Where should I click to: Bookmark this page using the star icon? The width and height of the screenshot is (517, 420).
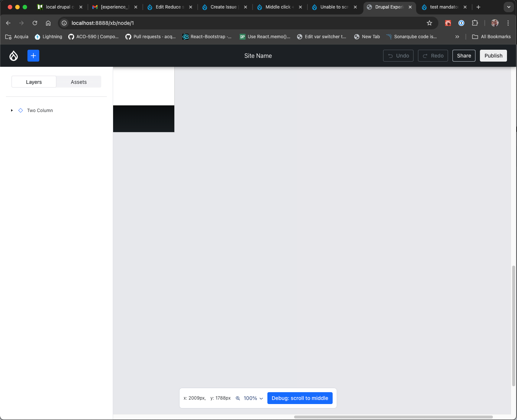point(429,23)
